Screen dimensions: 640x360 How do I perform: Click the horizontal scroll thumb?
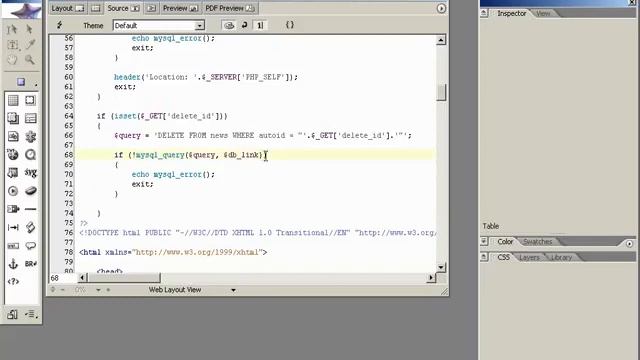(x=124, y=278)
